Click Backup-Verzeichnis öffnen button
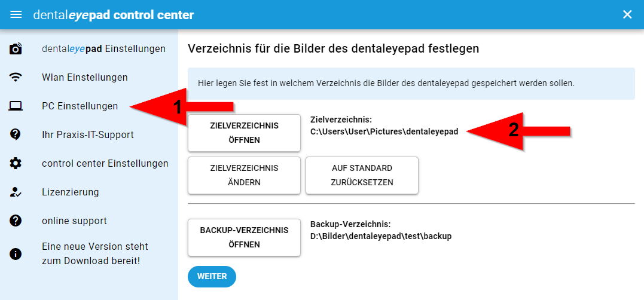Viewport: 644px width, 300px height. tap(244, 238)
